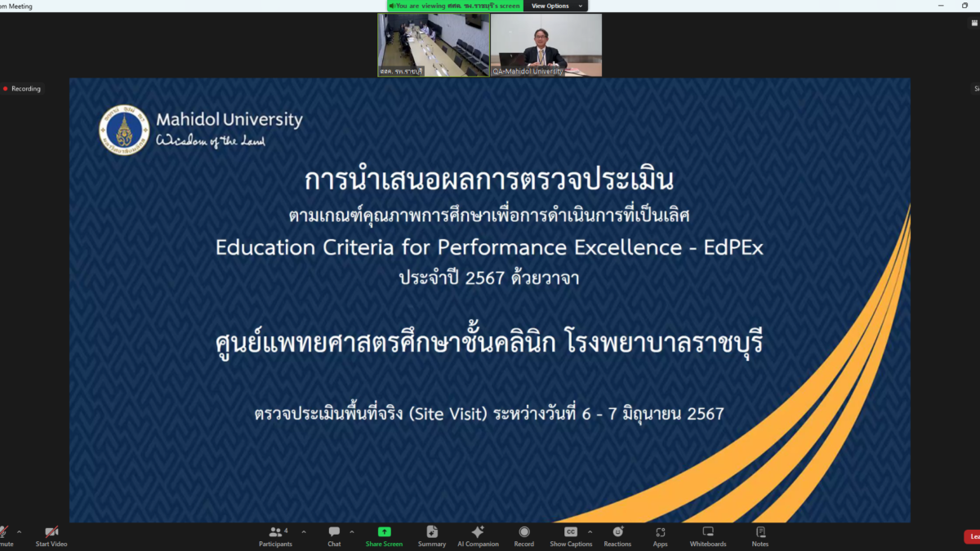Launch AI Companion
Viewport: 980px width, 551px height.
[x=478, y=535]
